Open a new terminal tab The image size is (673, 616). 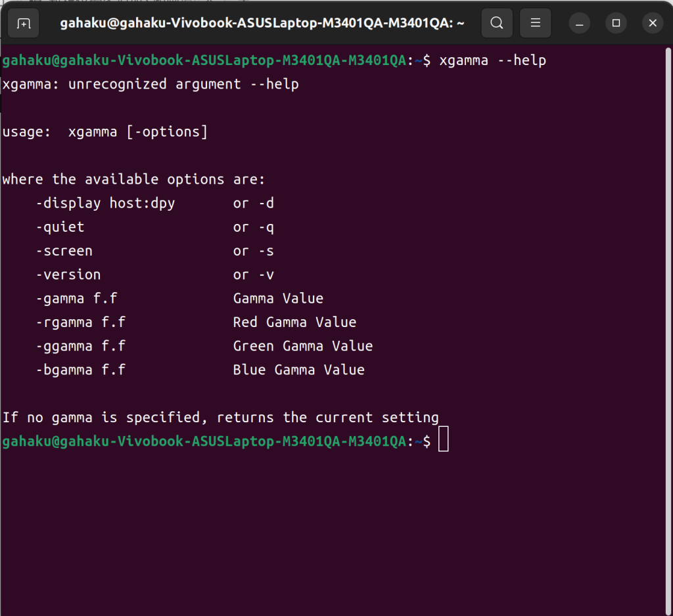24,23
